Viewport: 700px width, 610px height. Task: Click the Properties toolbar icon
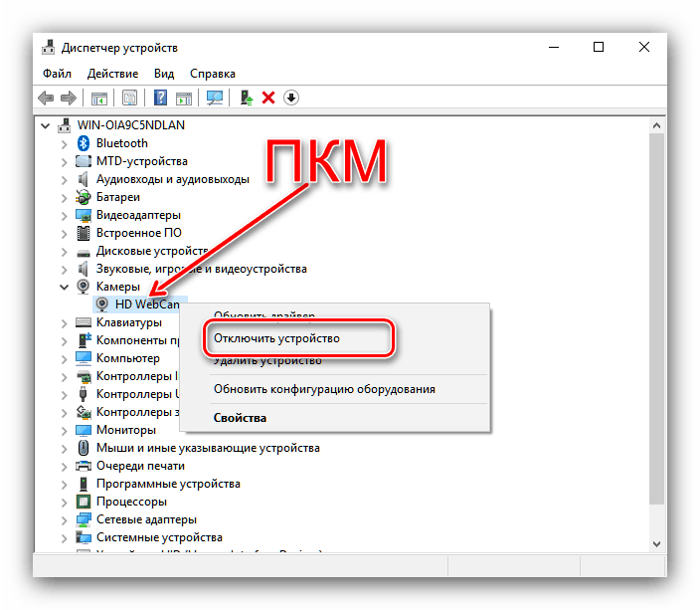pos(129,98)
